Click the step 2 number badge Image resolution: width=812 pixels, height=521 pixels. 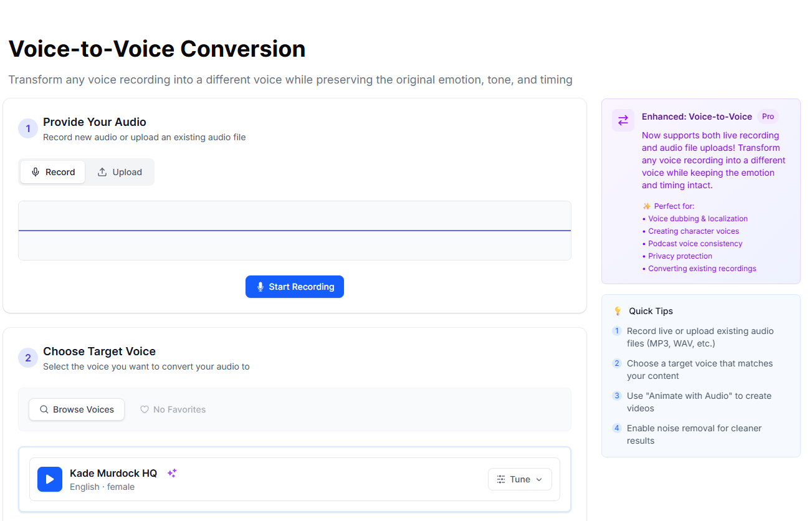click(28, 358)
